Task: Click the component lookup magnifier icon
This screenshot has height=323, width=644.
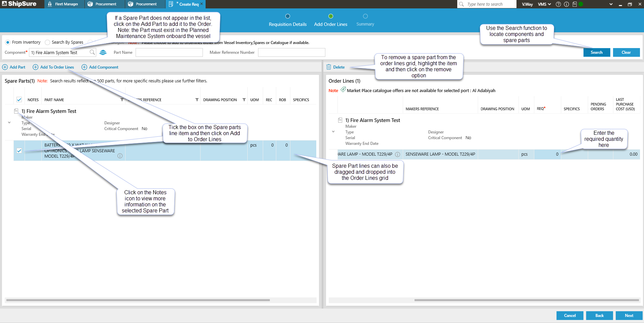Action: [92, 52]
